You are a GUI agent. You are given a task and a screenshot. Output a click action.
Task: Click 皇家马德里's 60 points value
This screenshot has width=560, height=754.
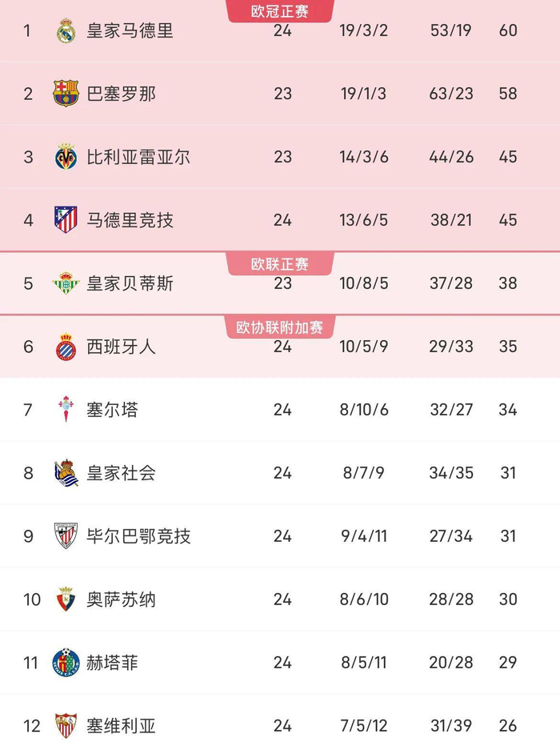coord(508,31)
